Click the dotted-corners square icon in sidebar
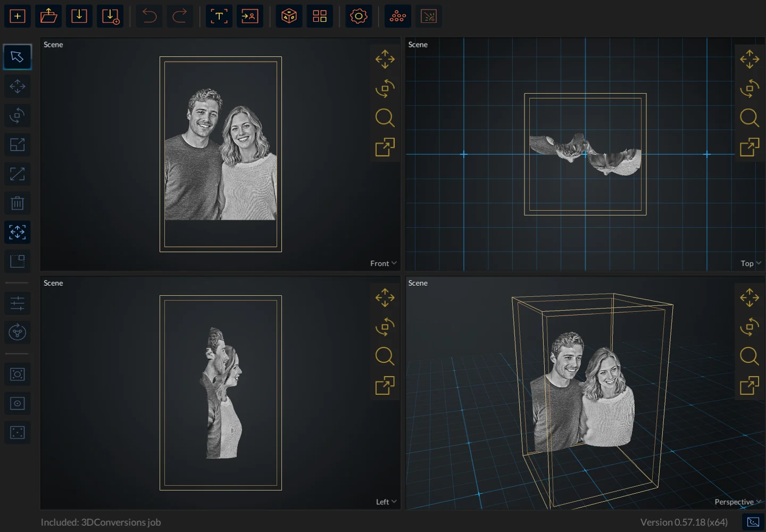The width and height of the screenshot is (766, 532). coord(18,433)
